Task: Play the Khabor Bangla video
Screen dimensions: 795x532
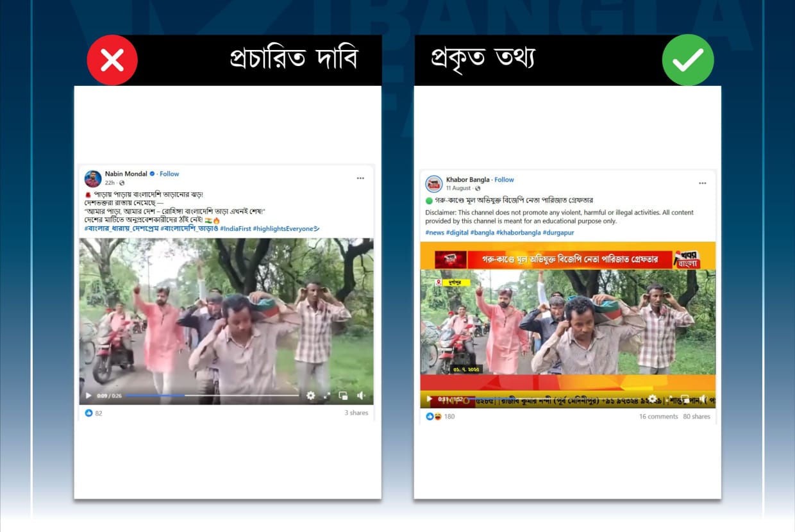Action: pyautogui.click(x=430, y=399)
